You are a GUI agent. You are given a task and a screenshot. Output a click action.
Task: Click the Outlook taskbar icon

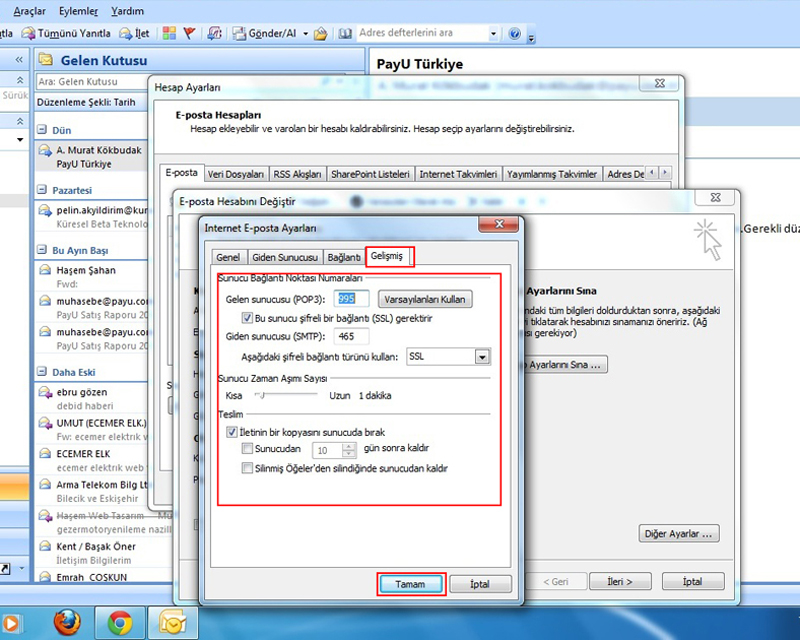click(172, 623)
